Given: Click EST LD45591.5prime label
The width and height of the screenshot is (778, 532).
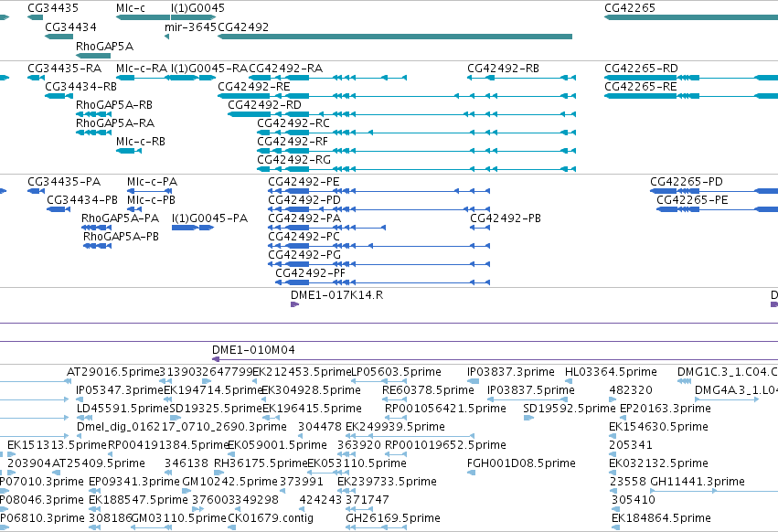Looking at the screenshot, I should click(x=123, y=409).
